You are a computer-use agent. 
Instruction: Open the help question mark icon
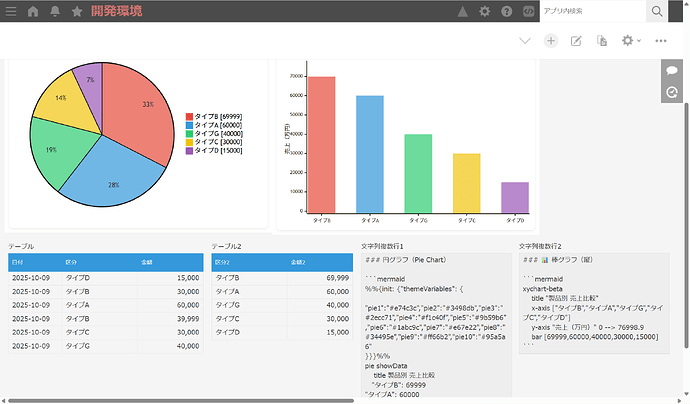tap(506, 11)
